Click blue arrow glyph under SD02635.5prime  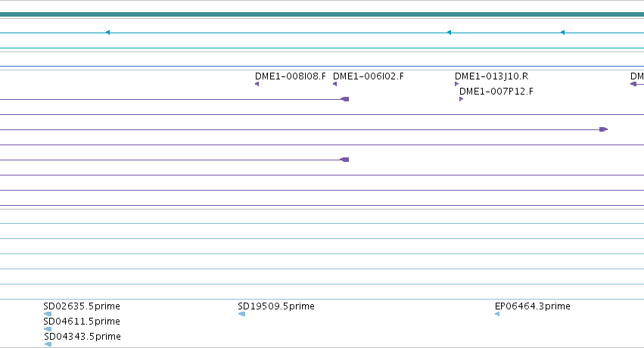[x=48, y=314]
